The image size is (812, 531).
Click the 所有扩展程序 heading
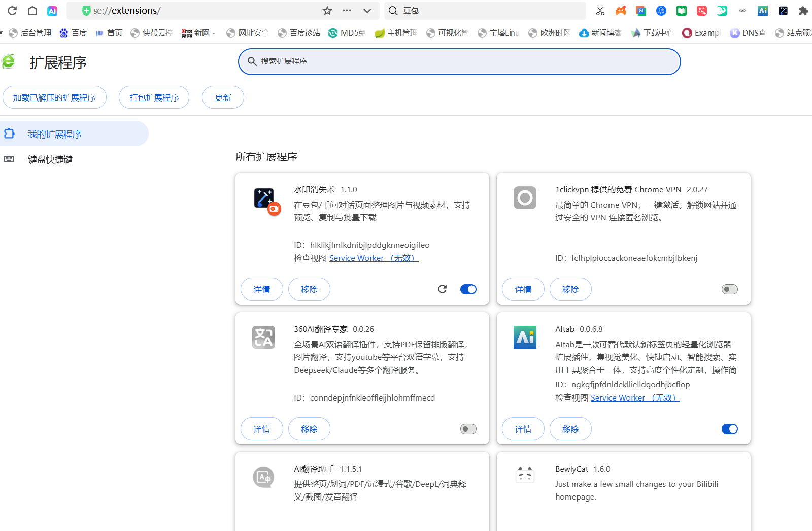266,157
